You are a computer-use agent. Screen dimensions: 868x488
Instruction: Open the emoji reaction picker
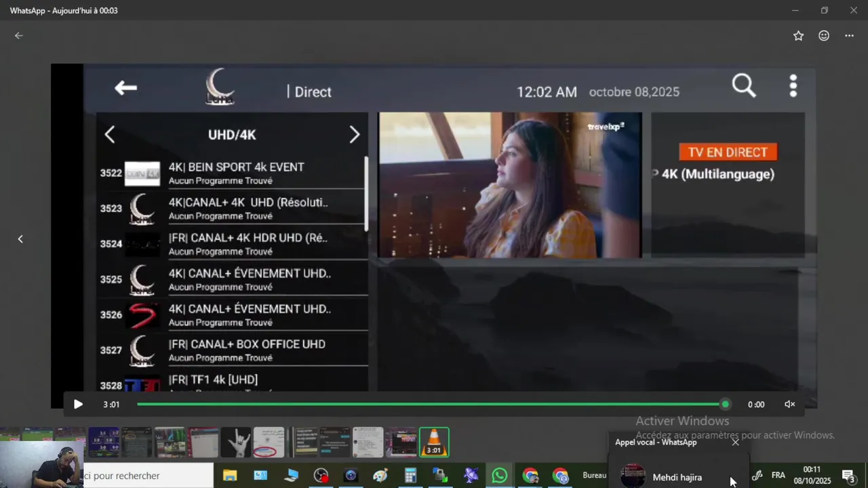(x=824, y=36)
